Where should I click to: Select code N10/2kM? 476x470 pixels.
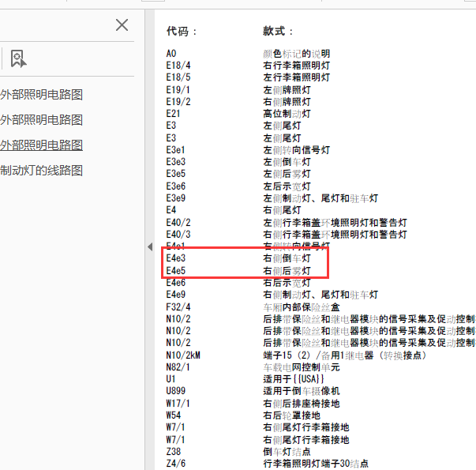(x=183, y=355)
